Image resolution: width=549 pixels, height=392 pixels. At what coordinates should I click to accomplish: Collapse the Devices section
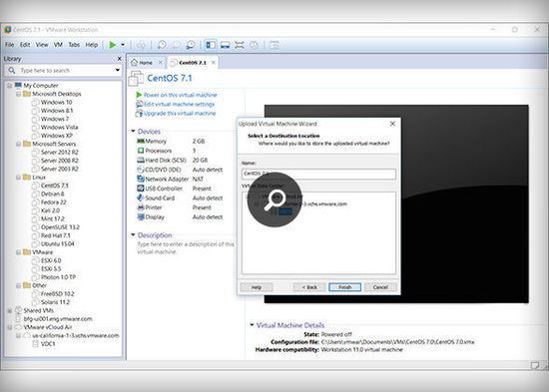tap(133, 132)
